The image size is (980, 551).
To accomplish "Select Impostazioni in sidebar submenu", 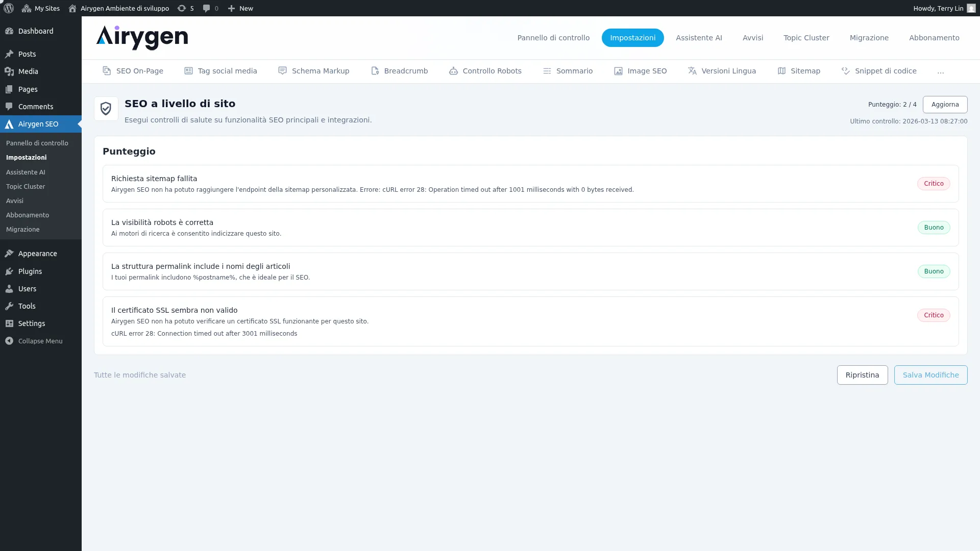I will click(x=27, y=158).
